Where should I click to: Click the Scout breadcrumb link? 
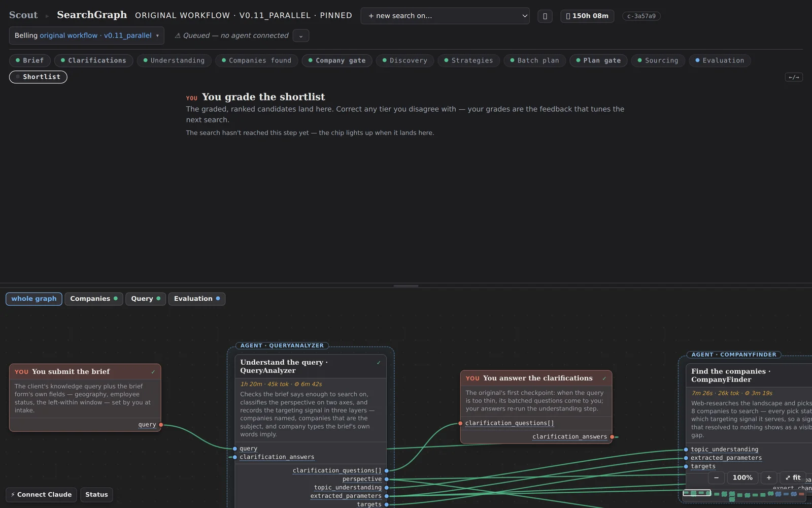point(23,15)
